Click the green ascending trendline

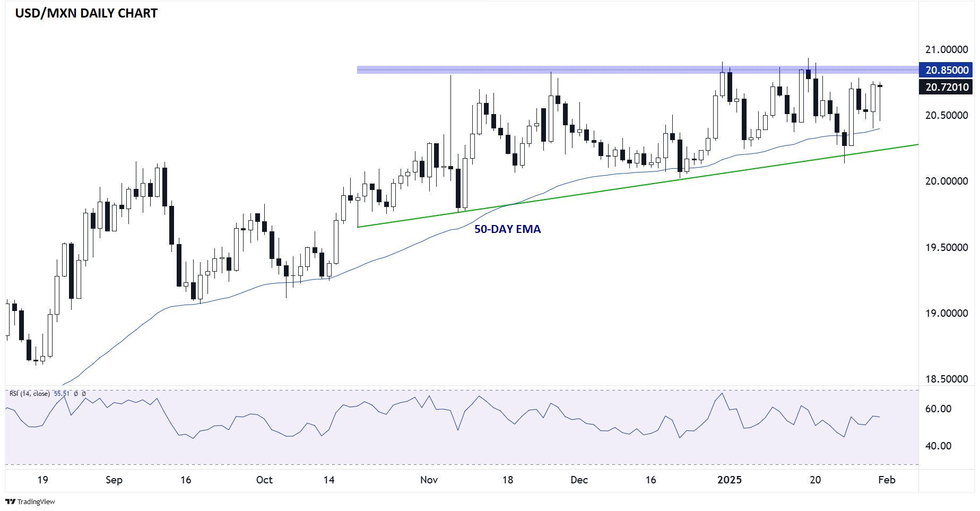(x=638, y=186)
